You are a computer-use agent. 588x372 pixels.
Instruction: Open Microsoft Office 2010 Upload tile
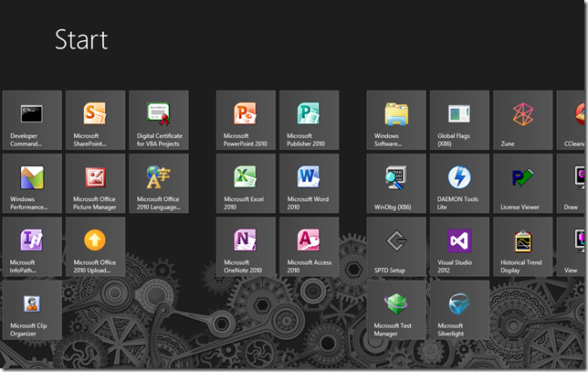(x=95, y=247)
